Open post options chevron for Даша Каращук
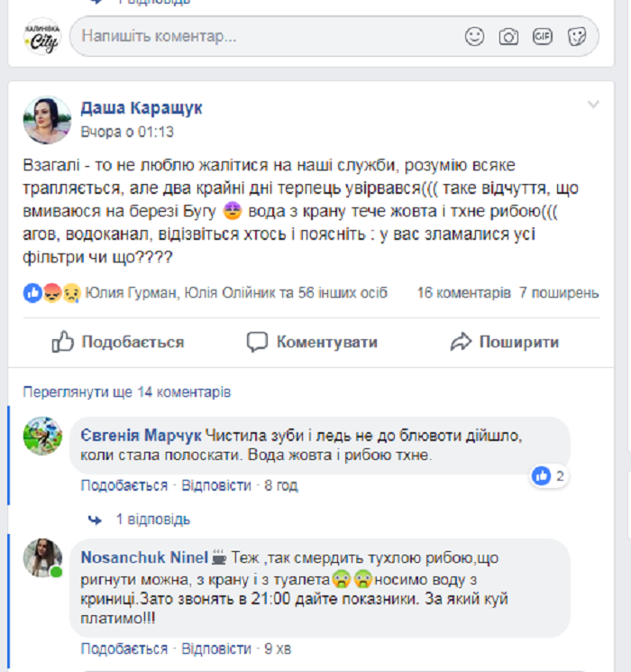 click(x=593, y=104)
